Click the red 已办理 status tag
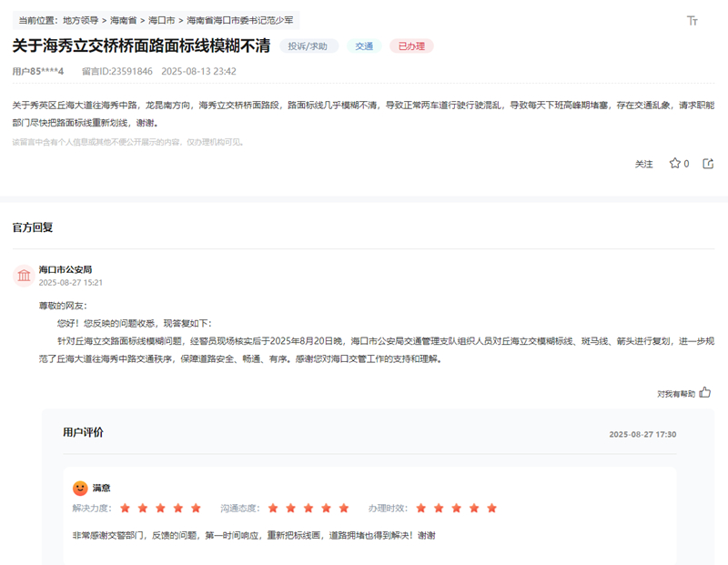Viewport: 728px width, 565px height. tap(411, 46)
